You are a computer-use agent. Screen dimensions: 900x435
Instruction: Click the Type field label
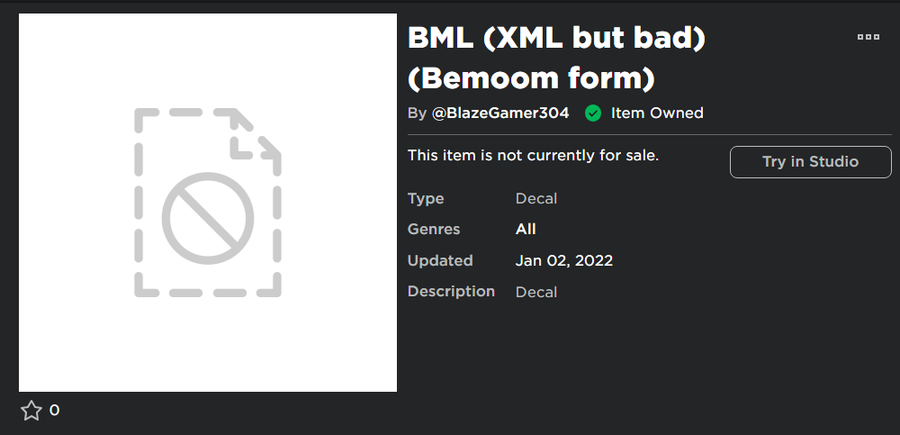pyautogui.click(x=426, y=198)
